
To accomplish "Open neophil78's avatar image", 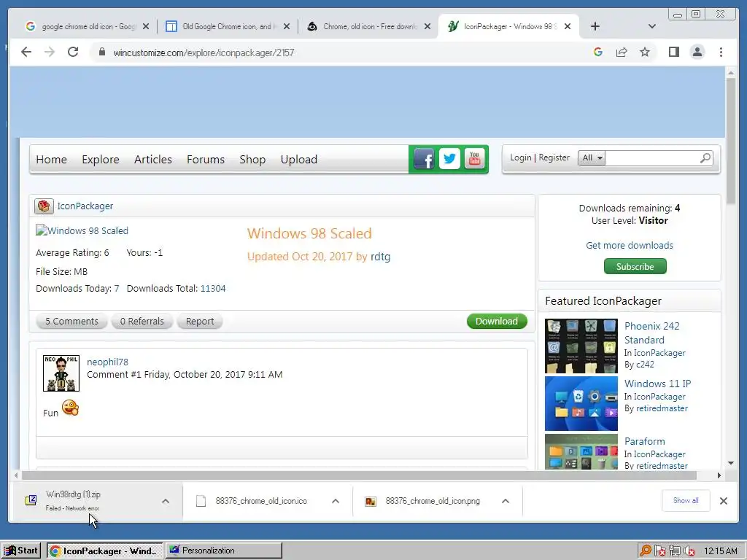I will pos(61,373).
